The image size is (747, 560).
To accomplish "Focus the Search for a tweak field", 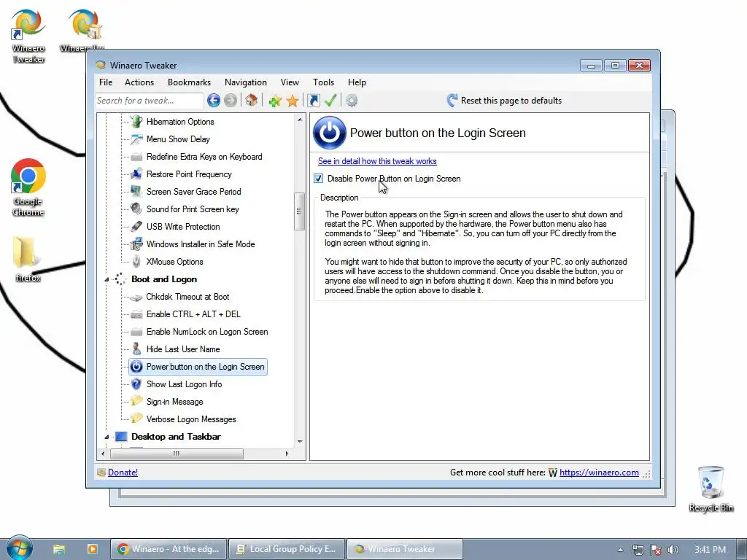I will (150, 101).
